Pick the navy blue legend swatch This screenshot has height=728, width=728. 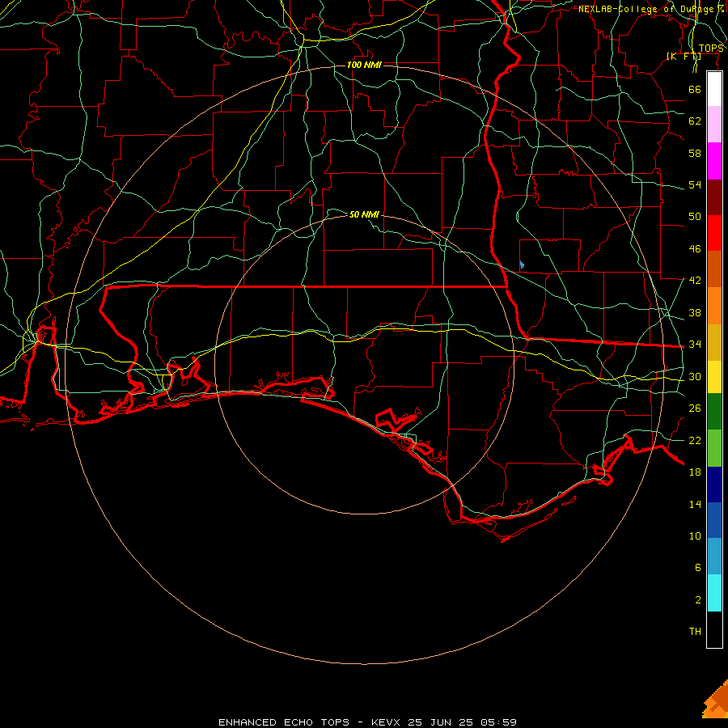[x=714, y=485]
